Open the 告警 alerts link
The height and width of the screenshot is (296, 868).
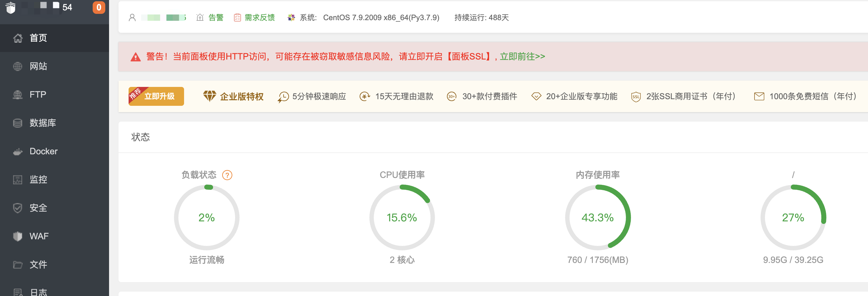tap(216, 18)
